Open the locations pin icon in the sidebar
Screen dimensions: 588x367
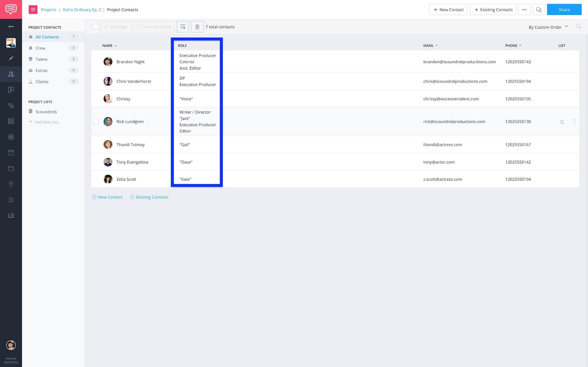(11, 184)
